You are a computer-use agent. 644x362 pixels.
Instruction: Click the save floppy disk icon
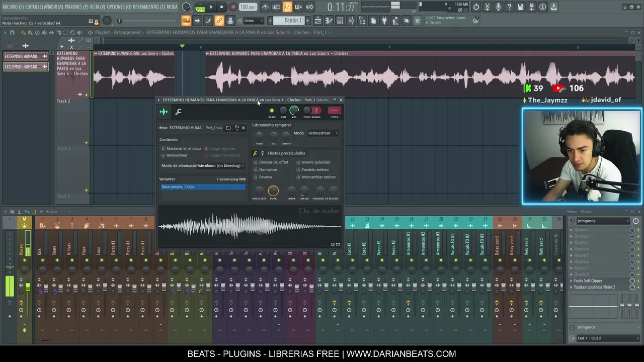click(520, 7)
